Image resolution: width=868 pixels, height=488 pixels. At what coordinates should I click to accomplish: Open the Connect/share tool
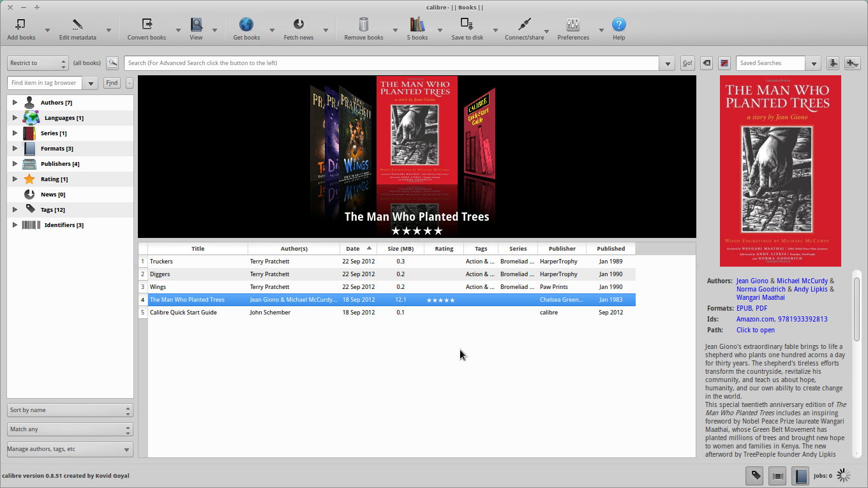click(x=525, y=25)
